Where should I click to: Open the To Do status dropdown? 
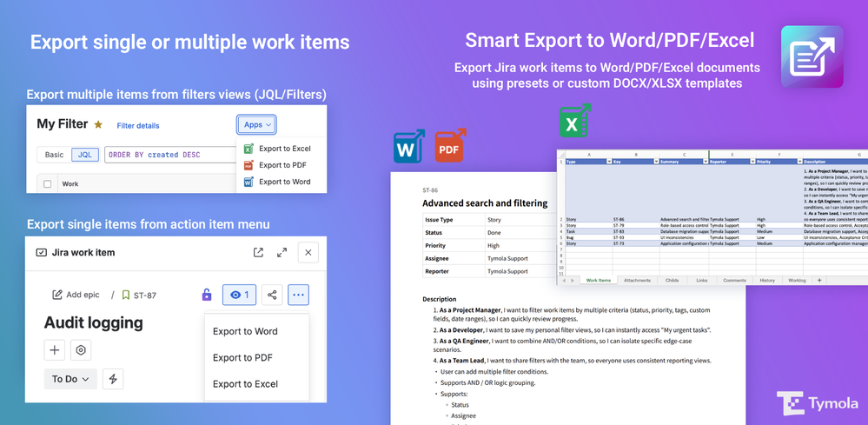coord(70,379)
